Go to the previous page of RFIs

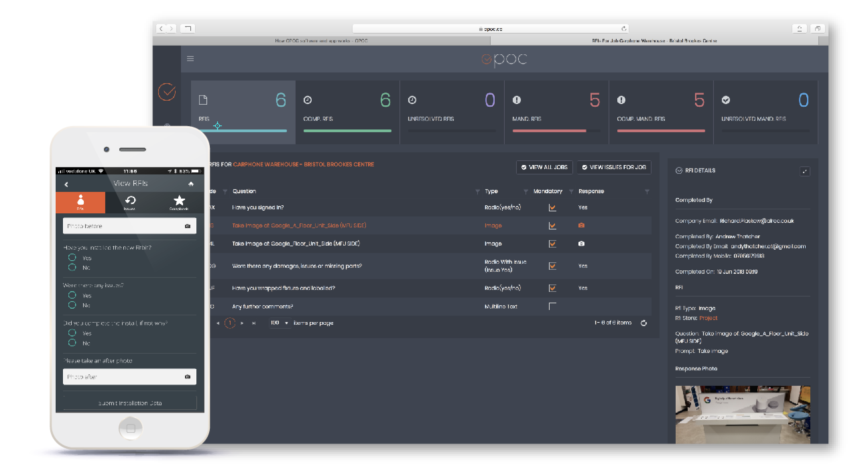click(x=218, y=323)
